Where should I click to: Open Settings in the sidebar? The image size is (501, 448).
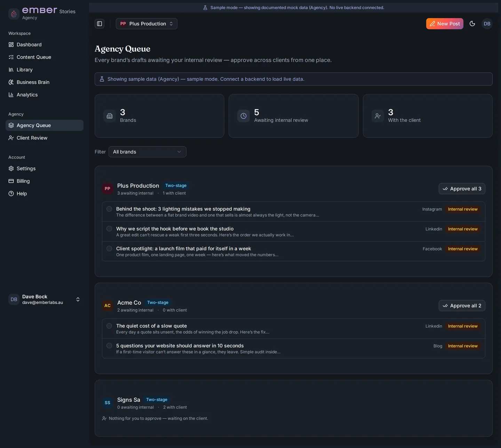tap(45, 168)
